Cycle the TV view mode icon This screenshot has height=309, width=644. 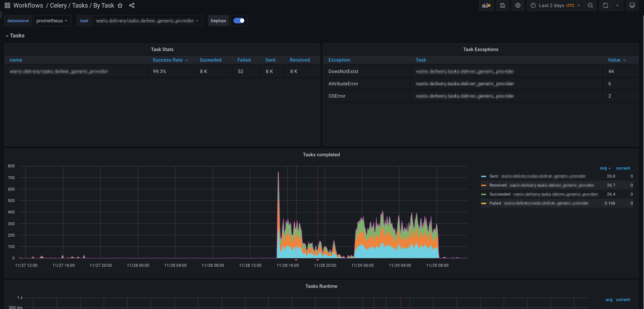[x=632, y=6]
